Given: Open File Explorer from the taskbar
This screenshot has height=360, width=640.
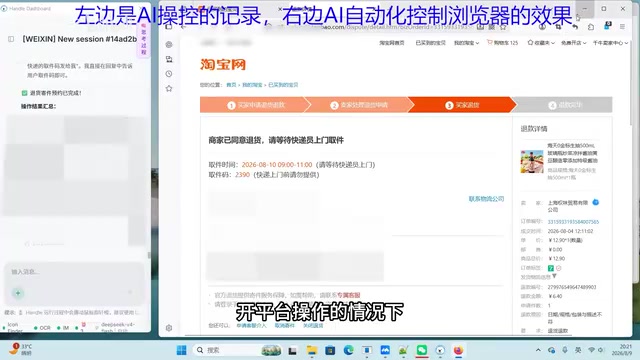Looking at the screenshot, I should 312,350.
